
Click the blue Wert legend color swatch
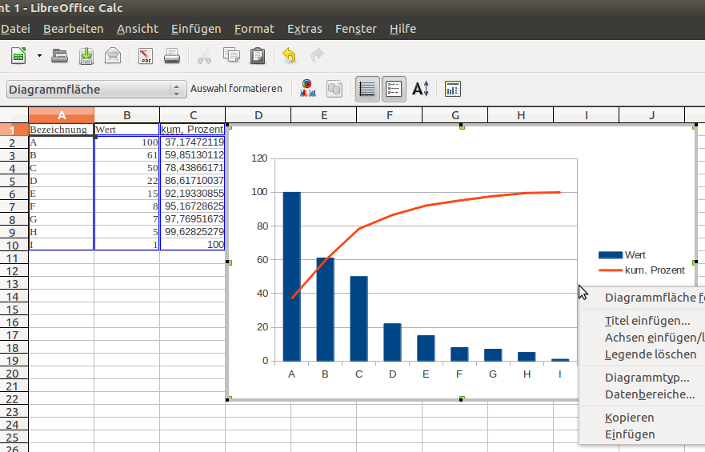pos(609,256)
